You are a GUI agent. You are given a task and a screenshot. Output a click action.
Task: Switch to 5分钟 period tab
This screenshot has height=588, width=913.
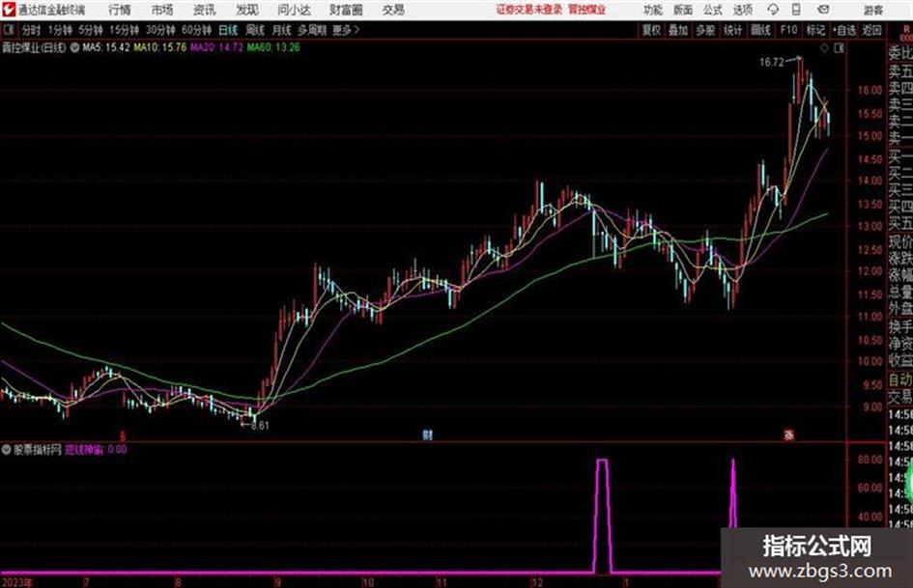pyautogui.click(x=90, y=30)
